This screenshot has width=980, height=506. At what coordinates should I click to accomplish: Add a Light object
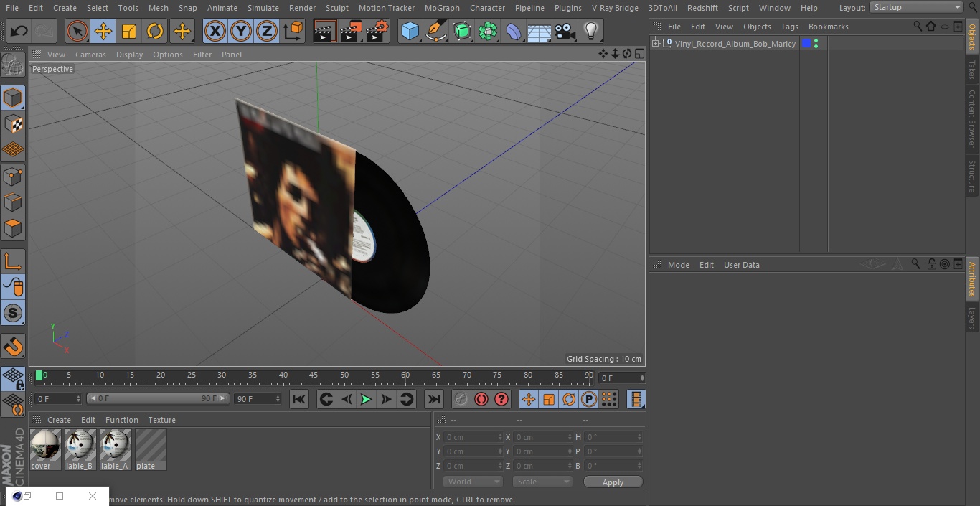591,31
